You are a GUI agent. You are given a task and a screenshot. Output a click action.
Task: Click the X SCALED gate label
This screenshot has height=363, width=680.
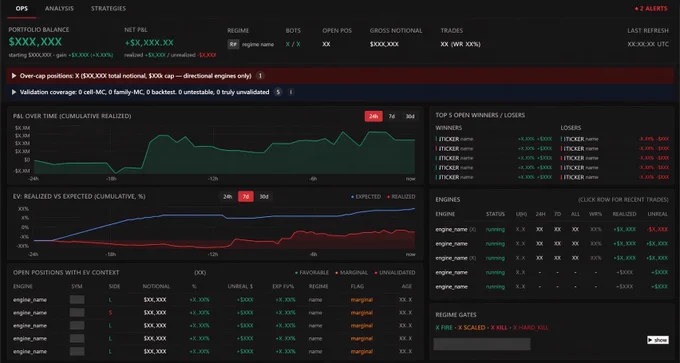click(x=472, y=328)
